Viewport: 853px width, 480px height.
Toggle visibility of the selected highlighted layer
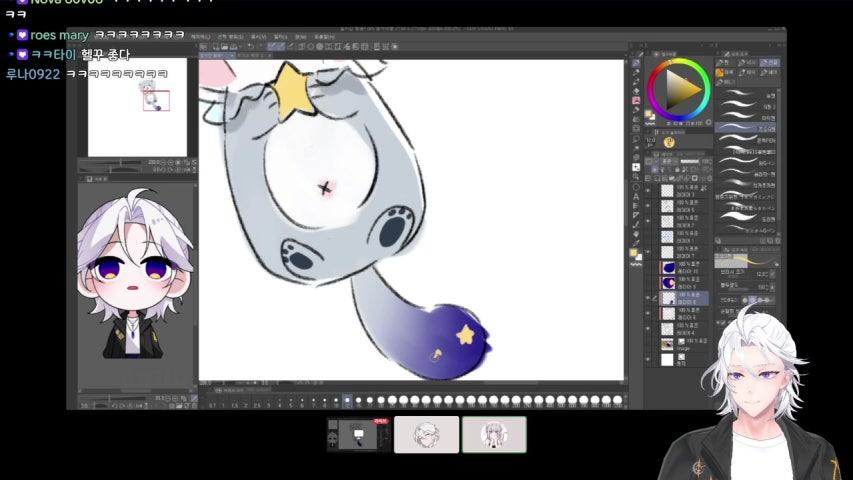(x=648, y=298)
